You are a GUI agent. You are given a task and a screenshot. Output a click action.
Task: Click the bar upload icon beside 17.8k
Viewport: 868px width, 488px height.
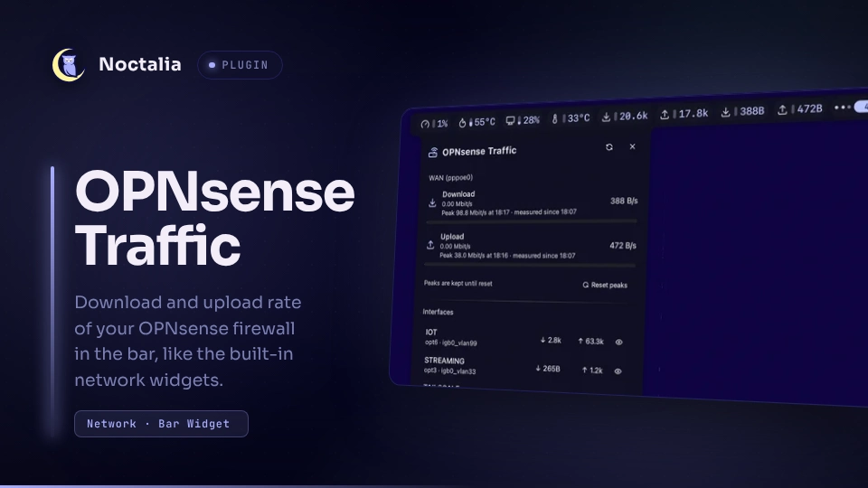pos(665,115)
